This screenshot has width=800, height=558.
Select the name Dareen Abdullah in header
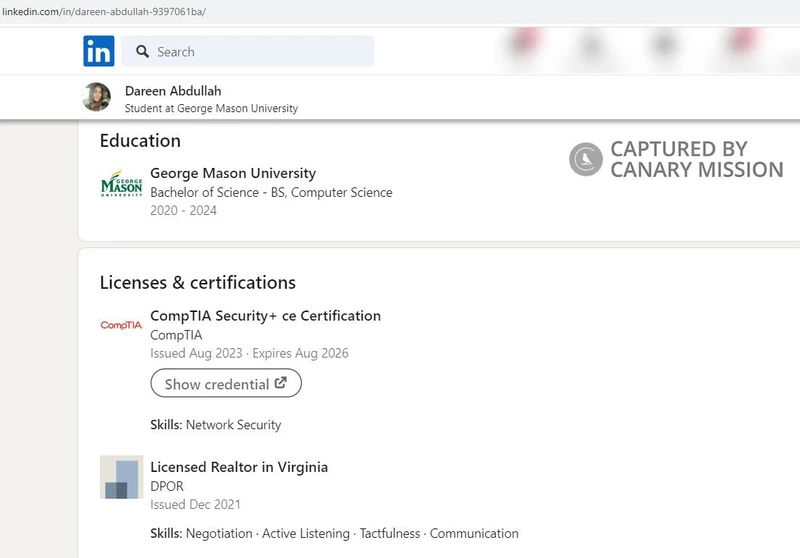pos(173,91)
